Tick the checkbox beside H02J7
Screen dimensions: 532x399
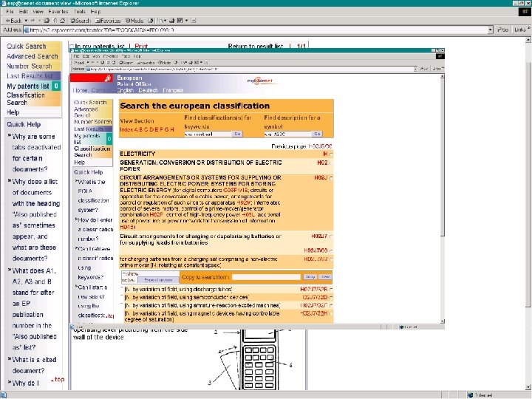[x=331, y=236]
